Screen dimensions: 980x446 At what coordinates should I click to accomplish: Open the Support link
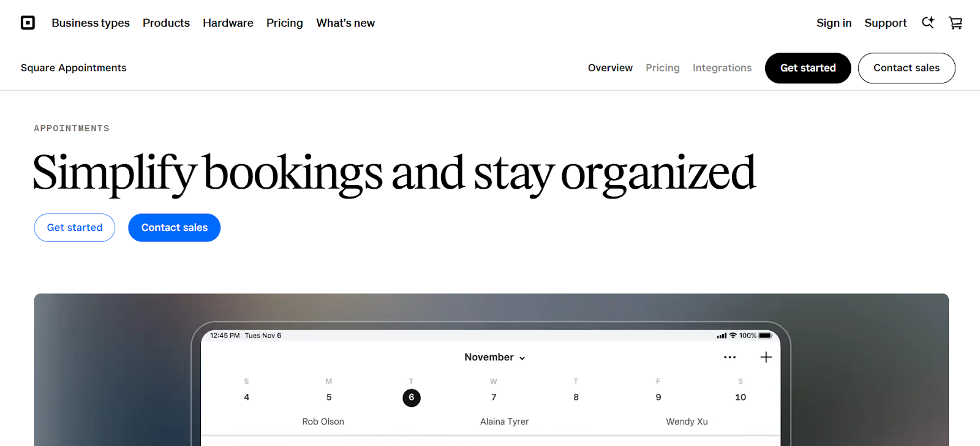point(885,23)
